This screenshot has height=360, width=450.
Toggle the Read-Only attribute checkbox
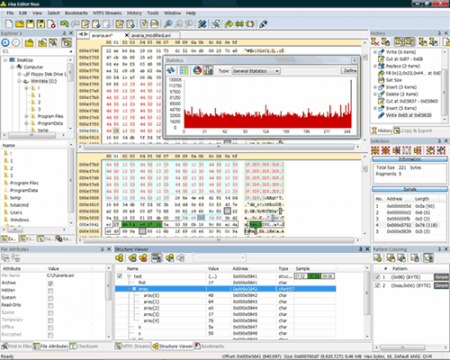coord(50,305)
